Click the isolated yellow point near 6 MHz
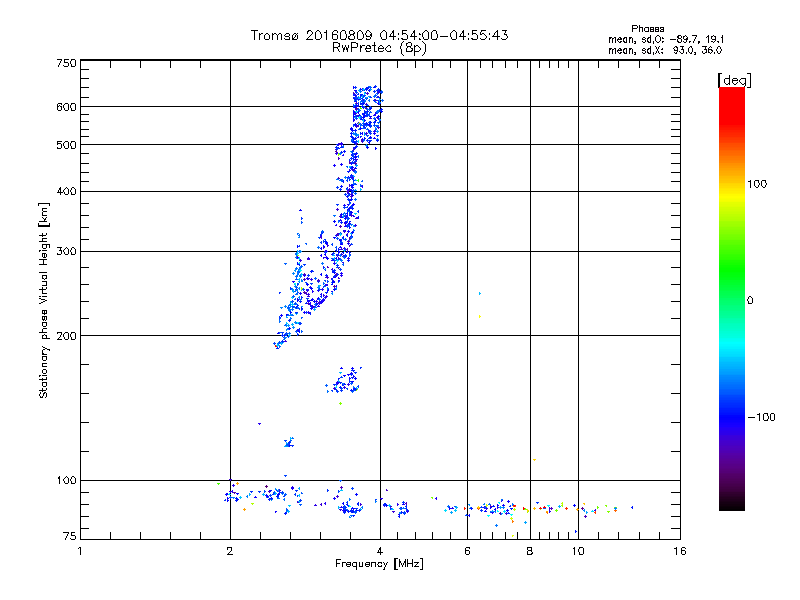The image size is (800, 600). [480, 317]
